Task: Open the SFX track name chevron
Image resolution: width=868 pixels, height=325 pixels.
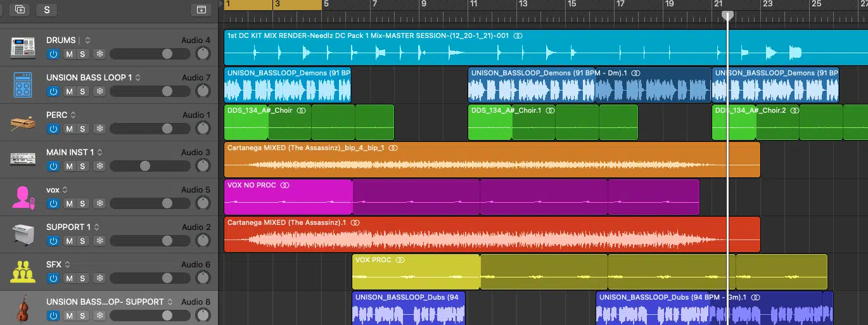Action: [x=67, y=264]
